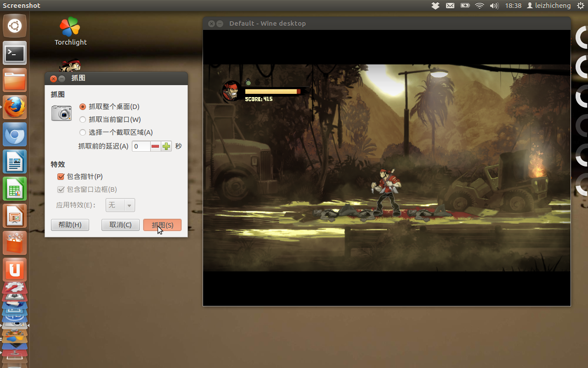The width and height of the screenshot is (588, 368).
Task: Launch LibreOffice Impress from the launcher
Action: 15,216
